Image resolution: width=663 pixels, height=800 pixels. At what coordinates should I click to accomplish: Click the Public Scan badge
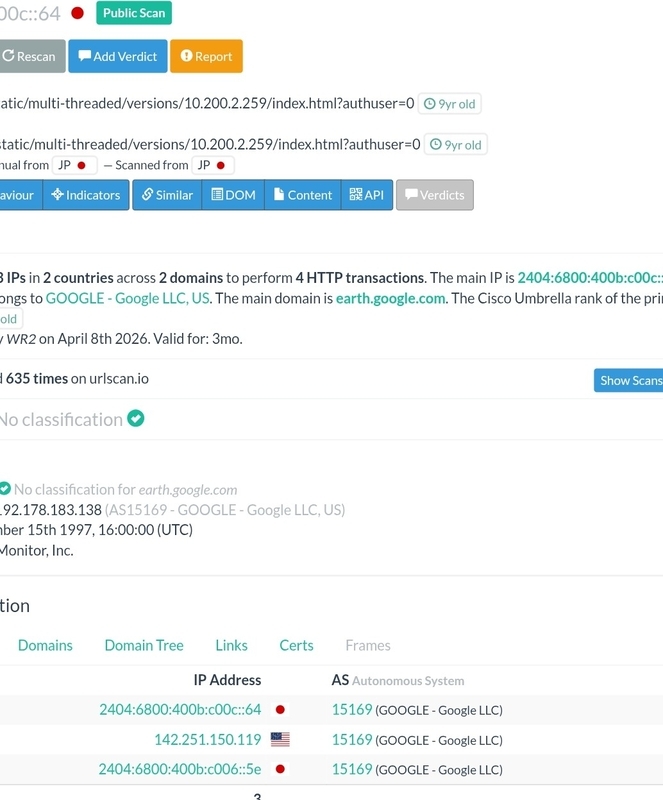(134, 13)
